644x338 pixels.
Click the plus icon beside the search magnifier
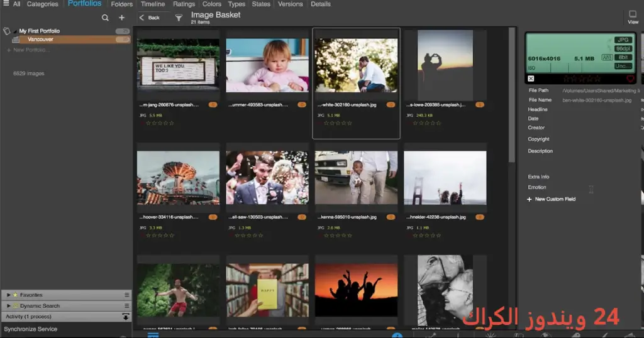(121, 18)
